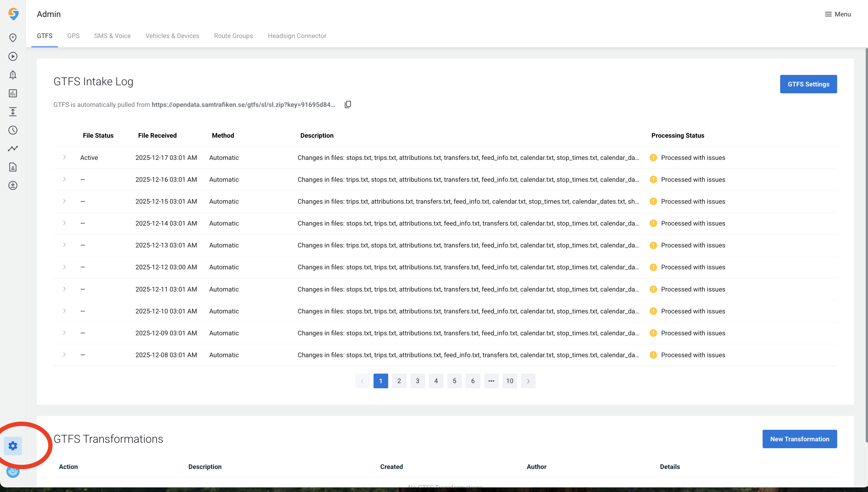
Task: Expand the 2025-12-08 03:01 AM log row
Action: [64, 355]
